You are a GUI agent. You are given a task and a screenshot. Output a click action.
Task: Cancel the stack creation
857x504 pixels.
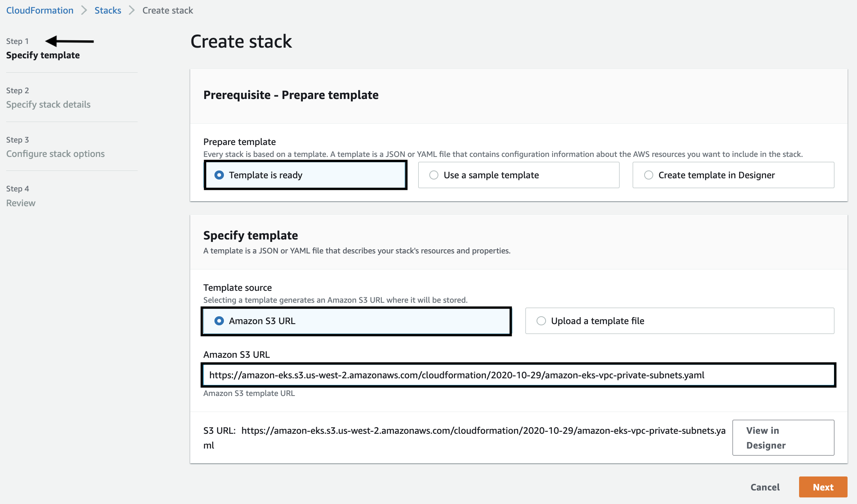pyautogui.click(x=765, y=487)
